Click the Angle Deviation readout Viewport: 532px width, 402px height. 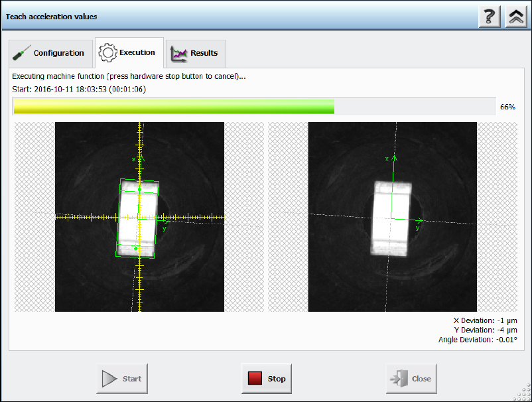477,340
